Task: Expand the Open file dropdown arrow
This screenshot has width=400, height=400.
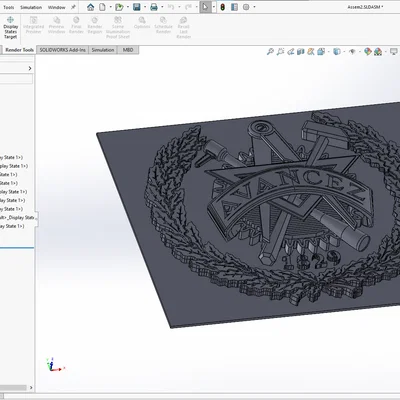Action: (128, 7)
